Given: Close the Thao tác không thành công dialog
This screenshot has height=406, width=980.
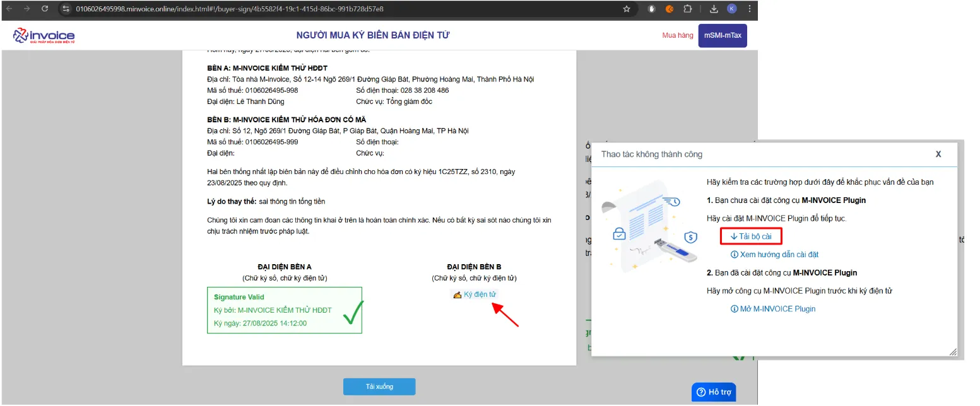Looking at the screenshot, I should click(938, 154).
